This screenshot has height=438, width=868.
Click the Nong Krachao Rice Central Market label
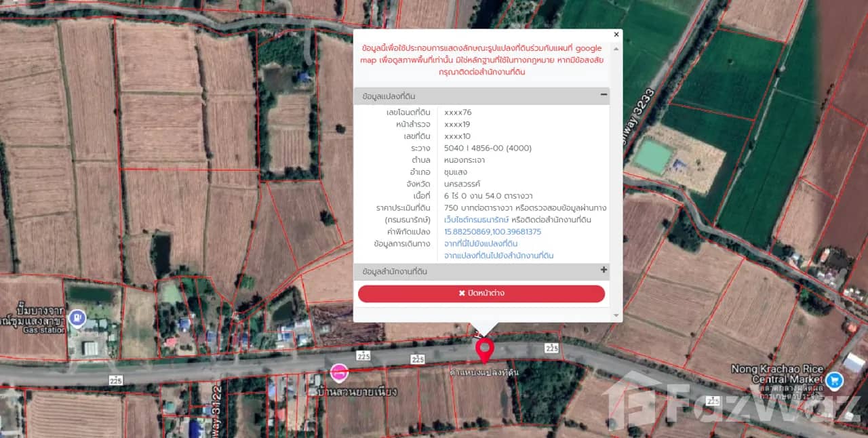point(776,374)
